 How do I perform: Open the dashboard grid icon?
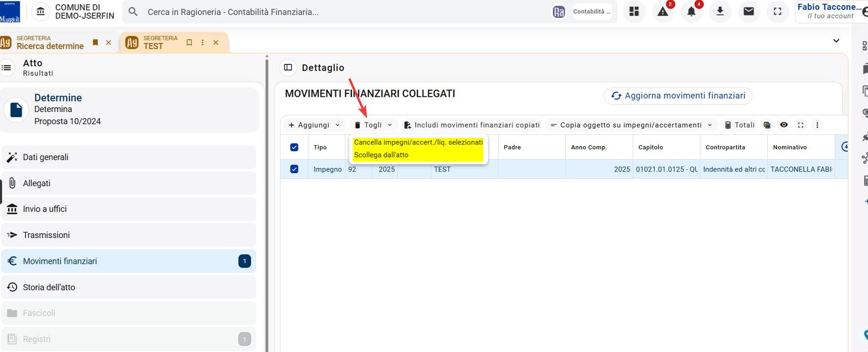[x=634, y=11]
